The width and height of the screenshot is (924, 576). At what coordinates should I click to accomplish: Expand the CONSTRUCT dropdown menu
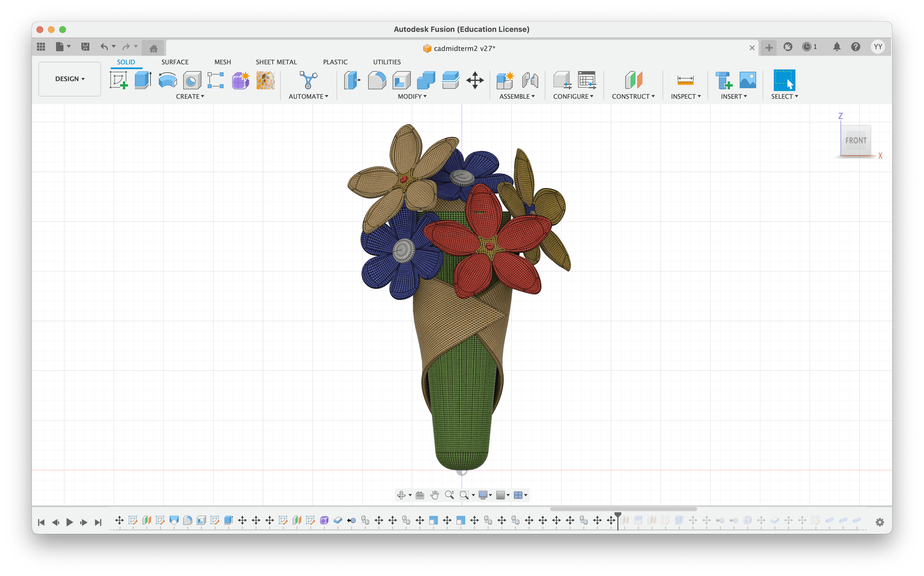pyautogui.click(x=633, y=96)
